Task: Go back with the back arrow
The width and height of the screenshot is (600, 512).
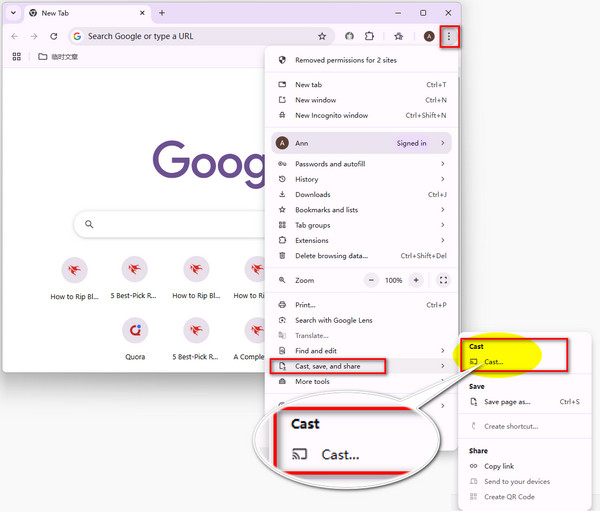Action: [x=15, y=36]
